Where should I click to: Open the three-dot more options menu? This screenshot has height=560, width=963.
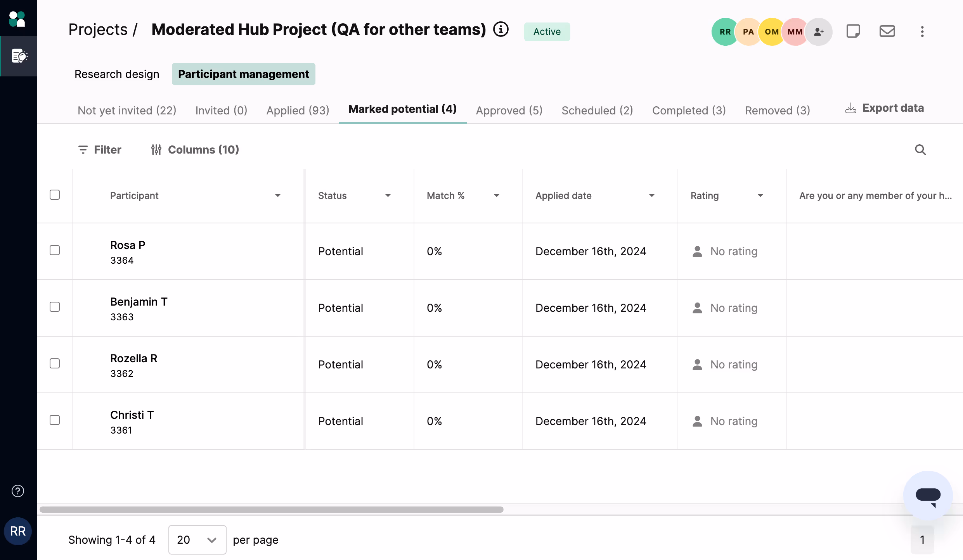click(x=922, y=31)
